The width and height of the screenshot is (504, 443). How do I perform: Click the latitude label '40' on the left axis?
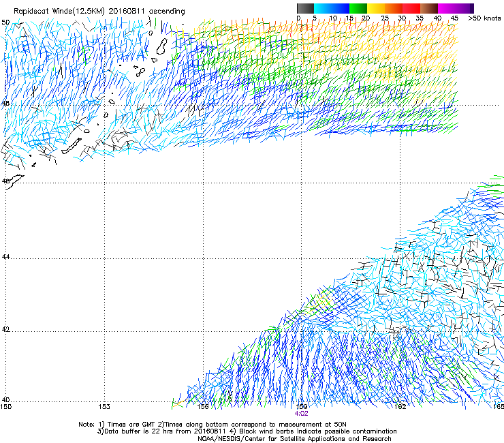tap(5, 400)
